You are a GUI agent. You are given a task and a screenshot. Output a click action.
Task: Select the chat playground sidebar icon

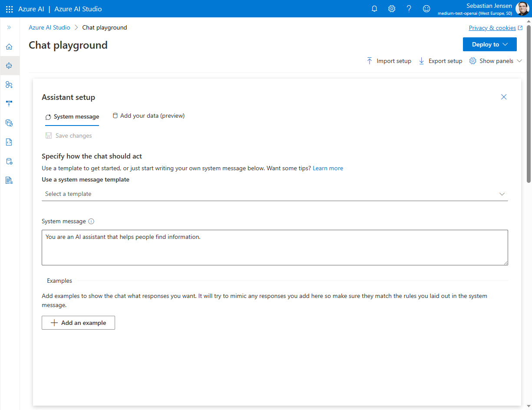(x=9, y=66)
